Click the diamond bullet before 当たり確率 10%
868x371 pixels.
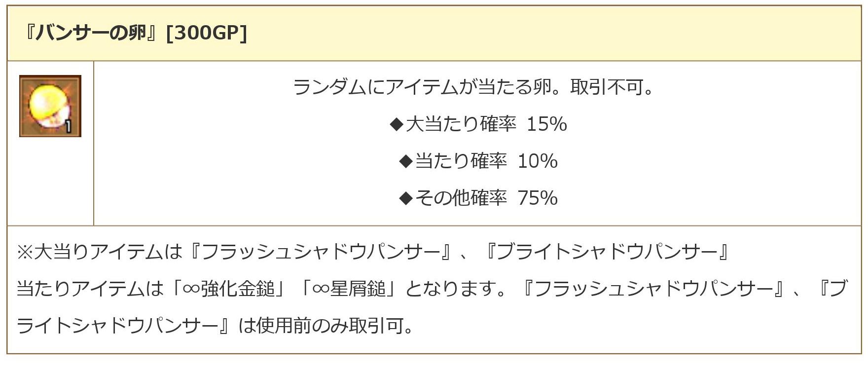405,161
